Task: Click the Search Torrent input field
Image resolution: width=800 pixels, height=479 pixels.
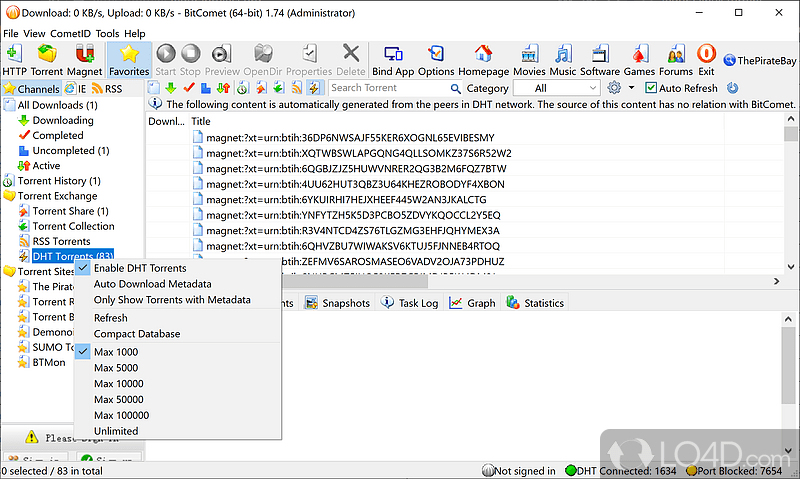Action: coord(389,88)
